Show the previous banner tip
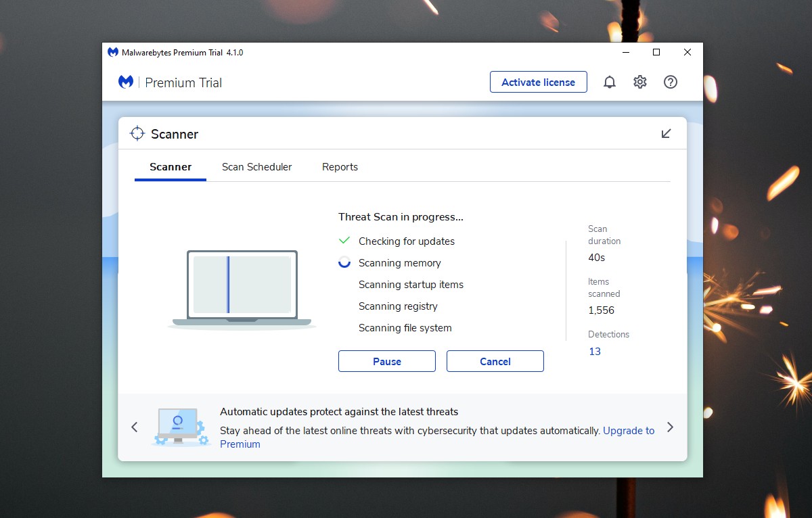The height and width of the screenshot is (518, 812). (134, 427)
